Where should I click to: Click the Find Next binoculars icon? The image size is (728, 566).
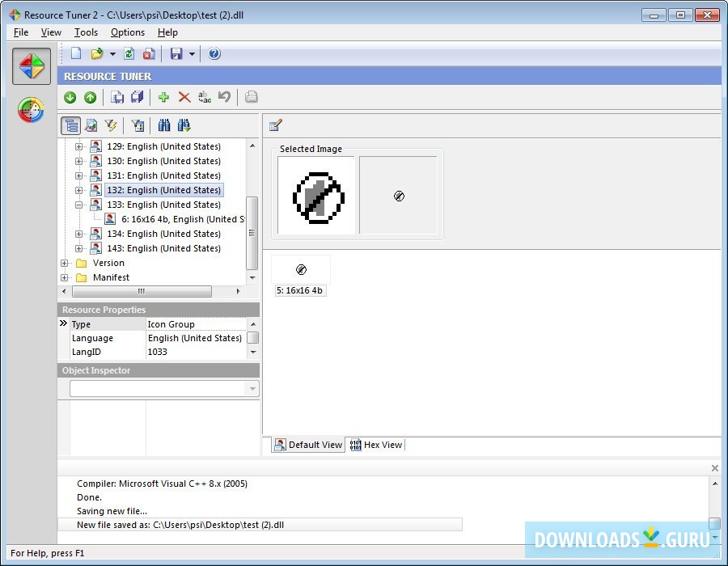tap(184, 125)
